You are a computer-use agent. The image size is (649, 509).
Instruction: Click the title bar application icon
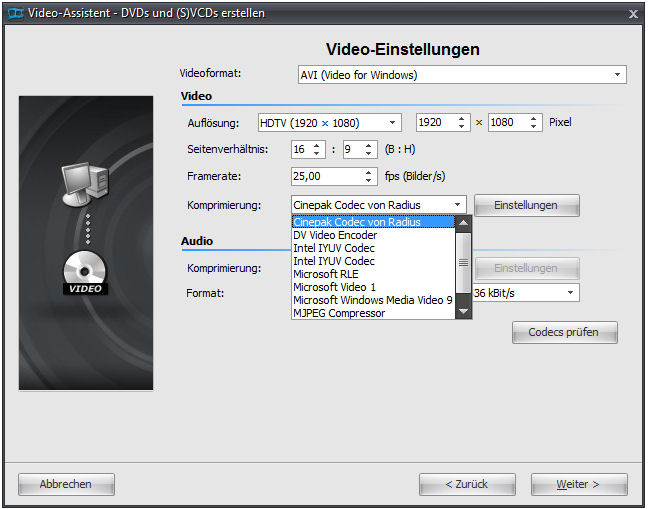(x=12, y=13)
